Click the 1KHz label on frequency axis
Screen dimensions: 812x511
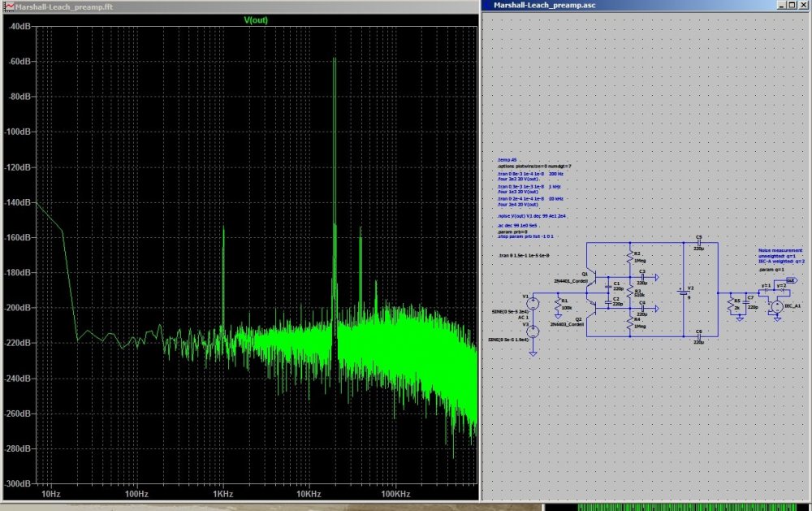point(222,494)
